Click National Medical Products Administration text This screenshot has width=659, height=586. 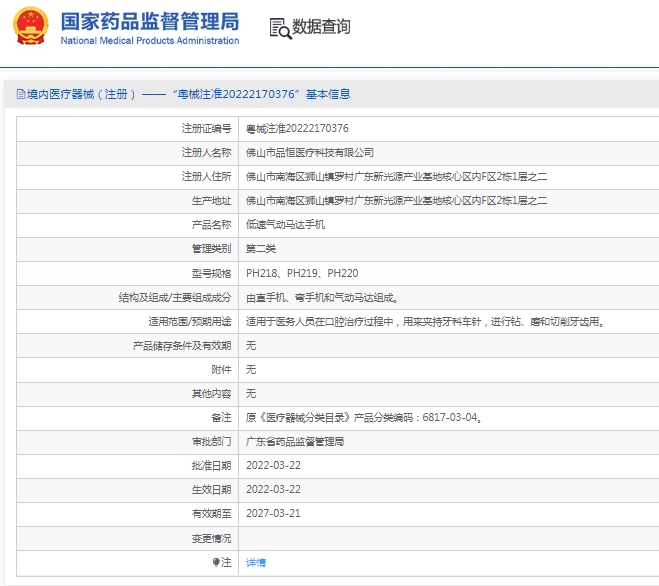click(150, 41)
